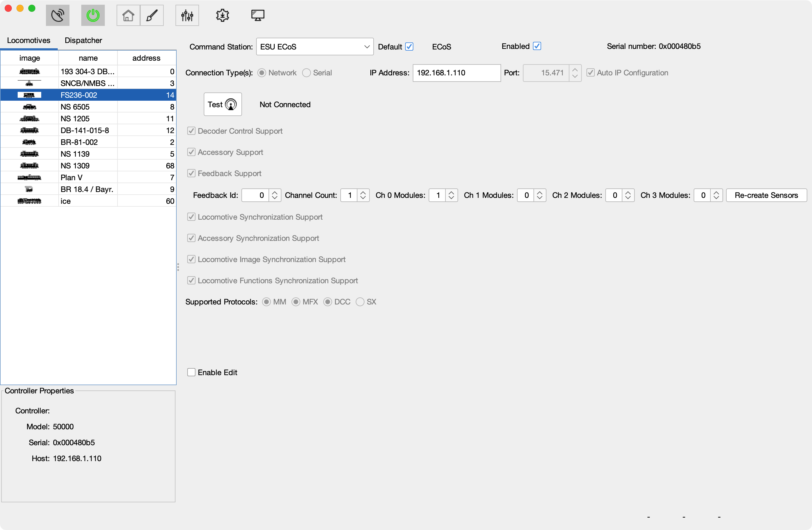Select the NS 1205 locomotive row
The image size is (812, 530).
(x=88, y=118)
